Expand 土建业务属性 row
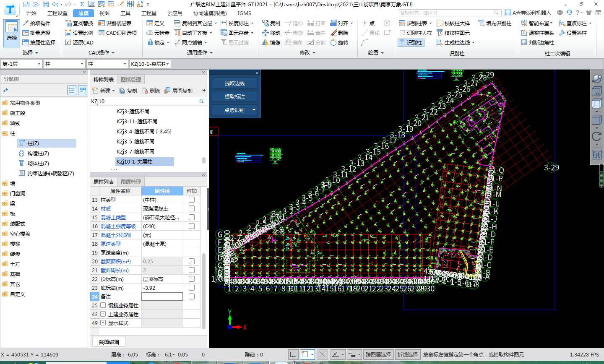Image resolution: width=604 pixels, height=364 pixels. pyautogui.click(x=103, y=314)
